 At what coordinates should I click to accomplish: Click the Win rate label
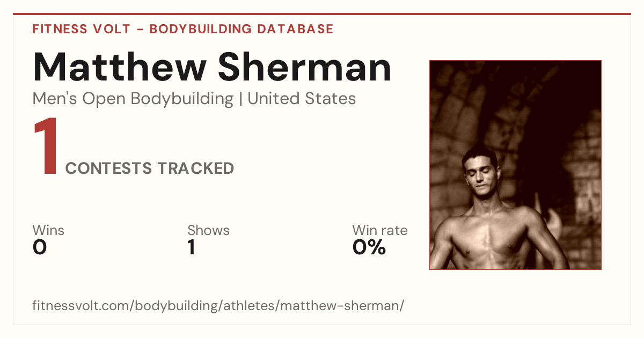(380, 231)
